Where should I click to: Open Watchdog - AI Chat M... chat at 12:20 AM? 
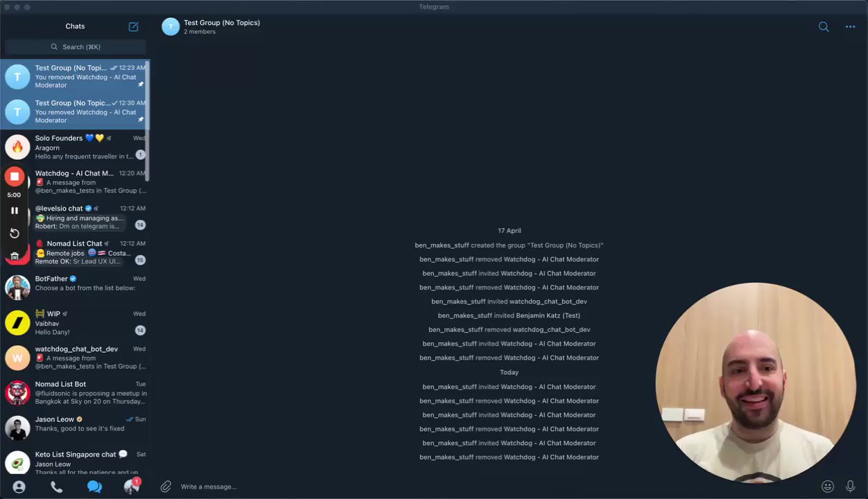click(75, 182)
